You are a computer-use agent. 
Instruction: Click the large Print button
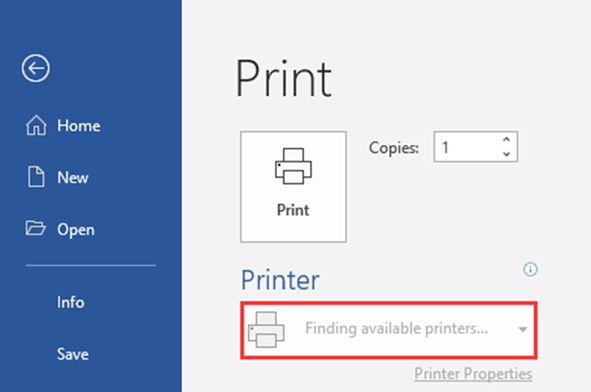point(293,187)
